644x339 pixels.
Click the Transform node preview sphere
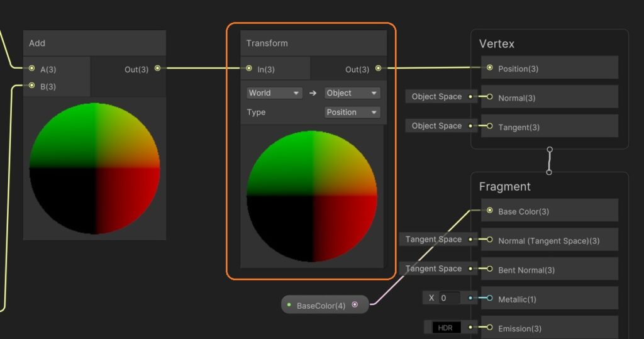[312, 196]
